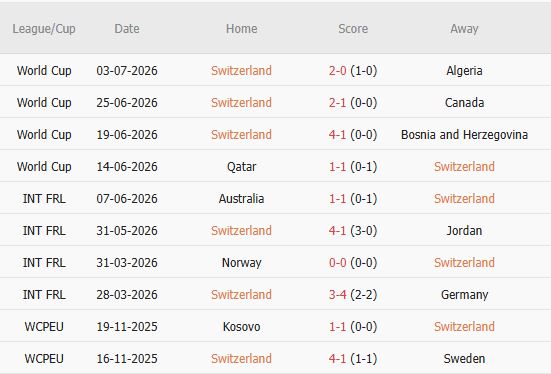Open the Germany team link
The image size is (551, 374).
coord(464,295)
